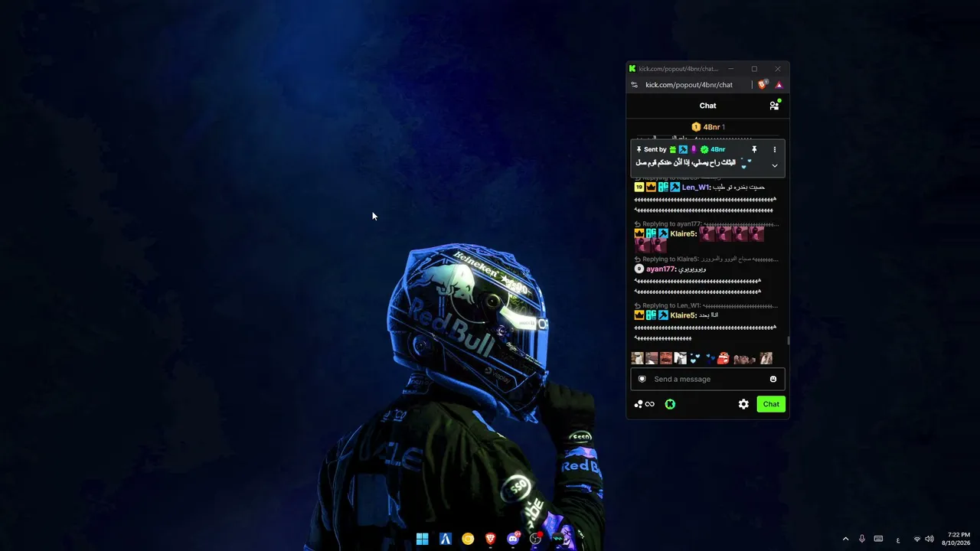Viewport: 980px width, 551px height.
Task: Open the emoji picker in message box
Action: coord(773,379)
